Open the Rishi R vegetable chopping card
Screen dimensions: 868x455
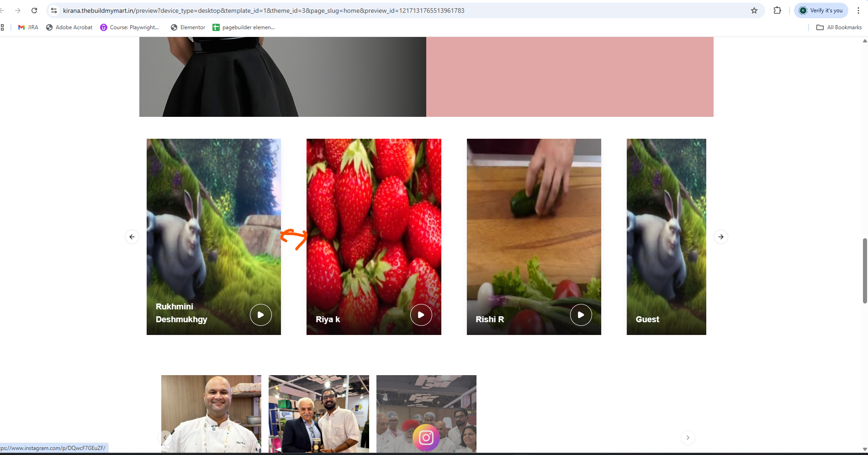click(x=534, y=237)
